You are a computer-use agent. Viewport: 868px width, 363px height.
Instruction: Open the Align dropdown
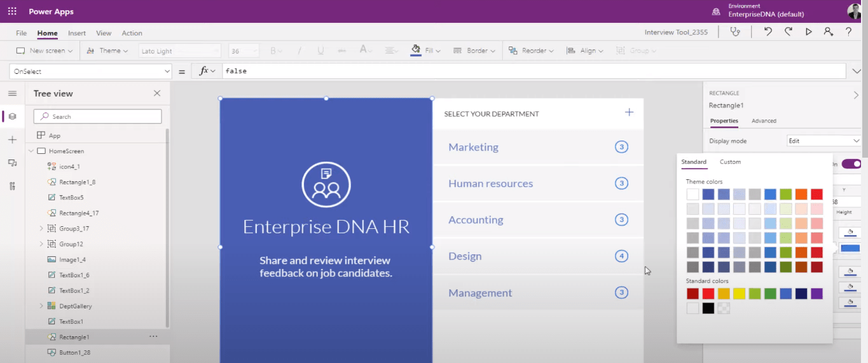point(585,51)
